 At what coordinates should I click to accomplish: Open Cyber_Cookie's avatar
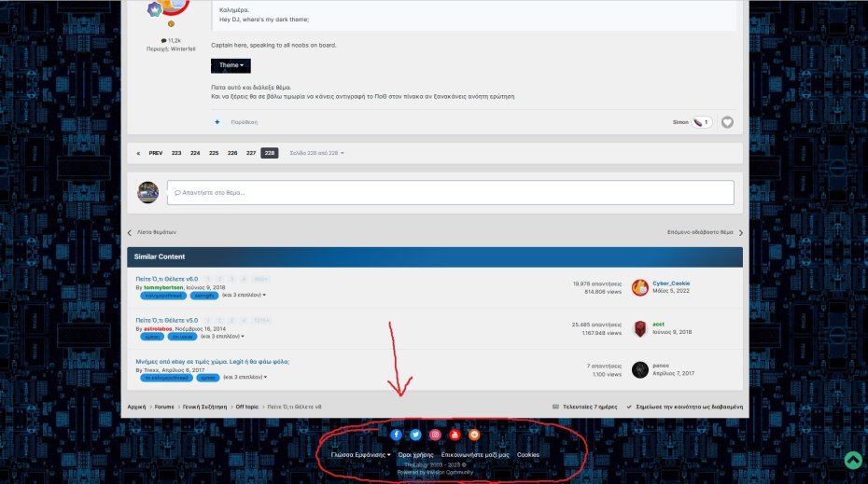pyautogui.click(x=640, y=287)
